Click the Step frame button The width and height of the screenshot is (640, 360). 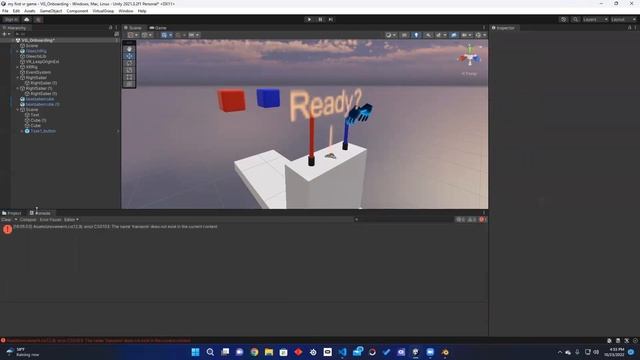[331, 19]
